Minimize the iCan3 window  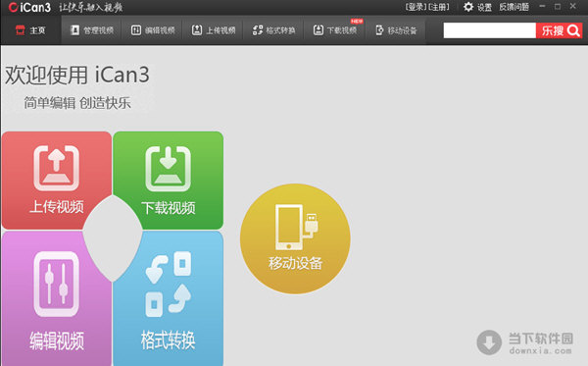[542, 7]
